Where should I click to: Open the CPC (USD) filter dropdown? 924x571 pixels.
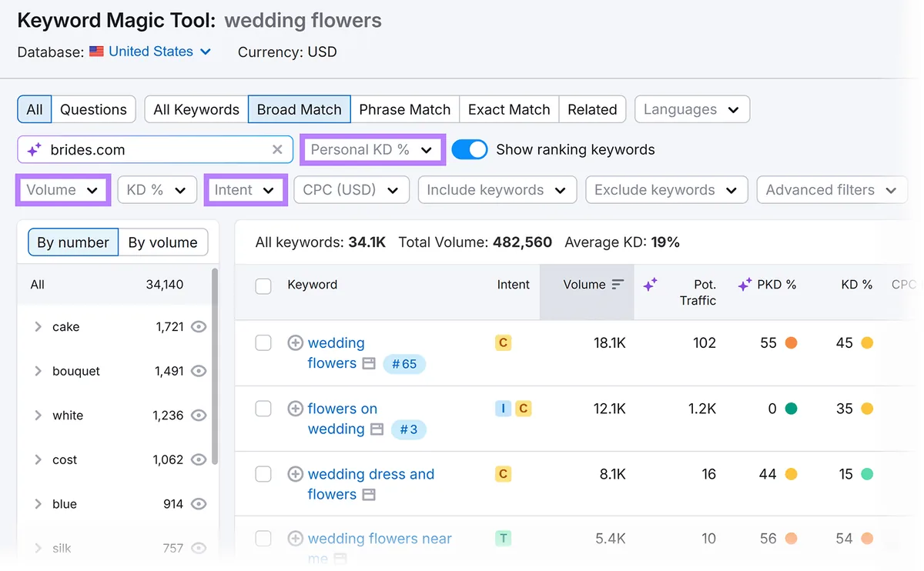click(351, 190)
